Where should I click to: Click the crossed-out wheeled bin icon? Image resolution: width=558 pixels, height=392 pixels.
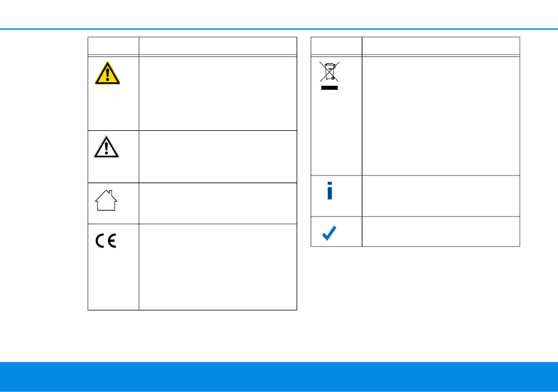[329, 72]
